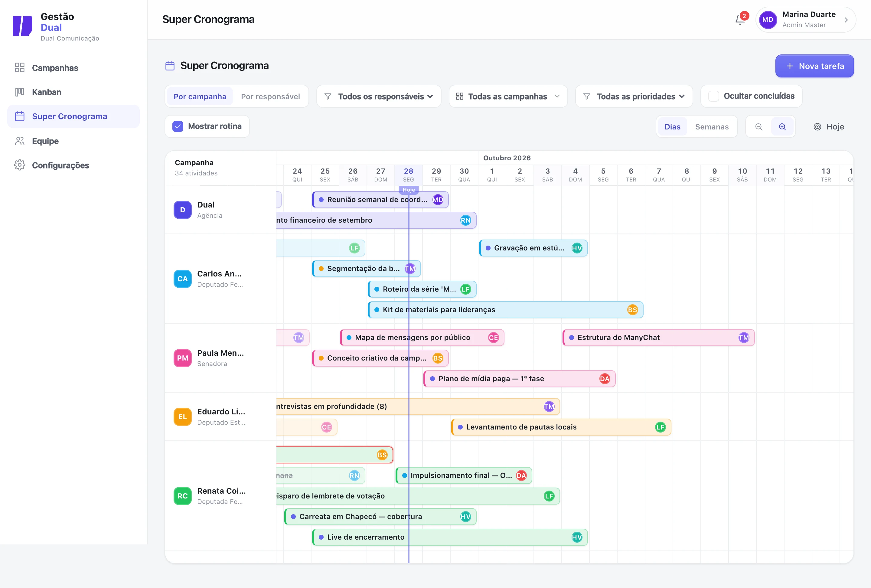Select Super Cronograma in the sidebar
This screenshot has height=588, width=871.
(73, 116)
